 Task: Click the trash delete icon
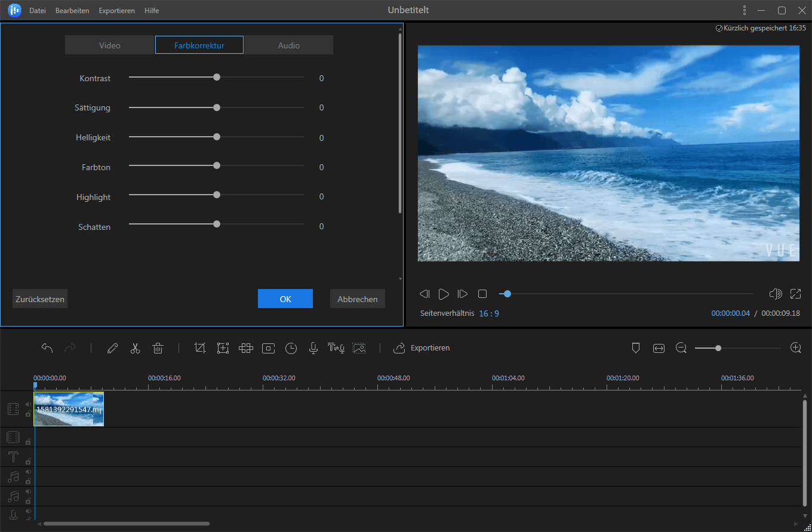coord(158,348)
